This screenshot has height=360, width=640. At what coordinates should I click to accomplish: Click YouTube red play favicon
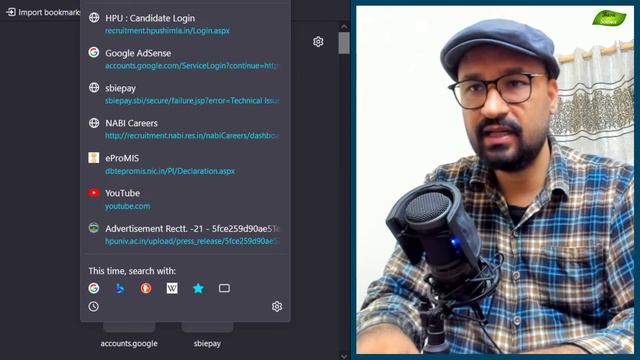click(x=93, y=193)
